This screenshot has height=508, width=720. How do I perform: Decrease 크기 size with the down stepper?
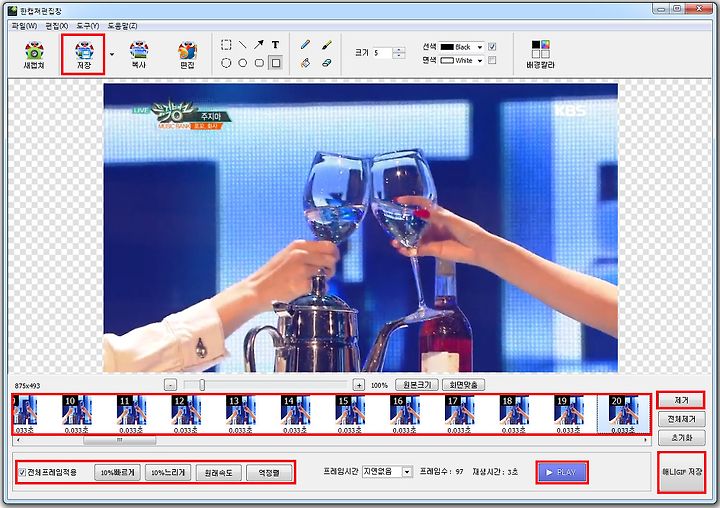[x=399, y=56]
